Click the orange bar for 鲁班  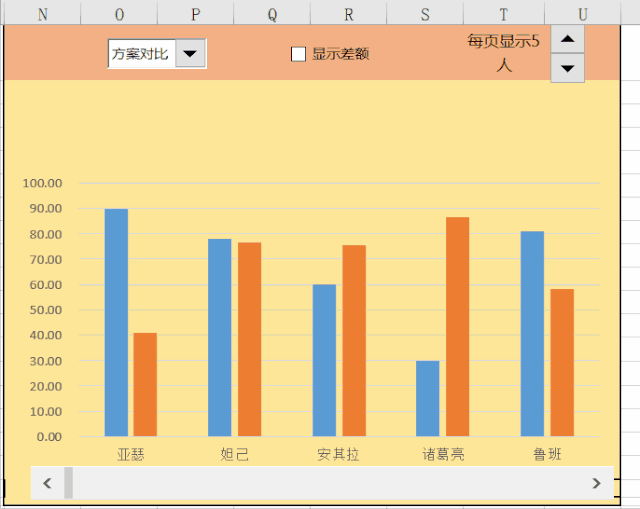[x=562, y=362]
